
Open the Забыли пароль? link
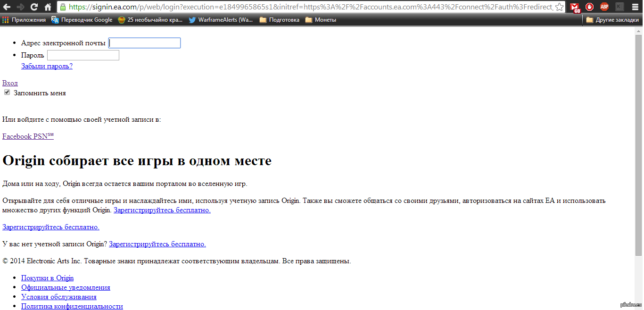47,66
